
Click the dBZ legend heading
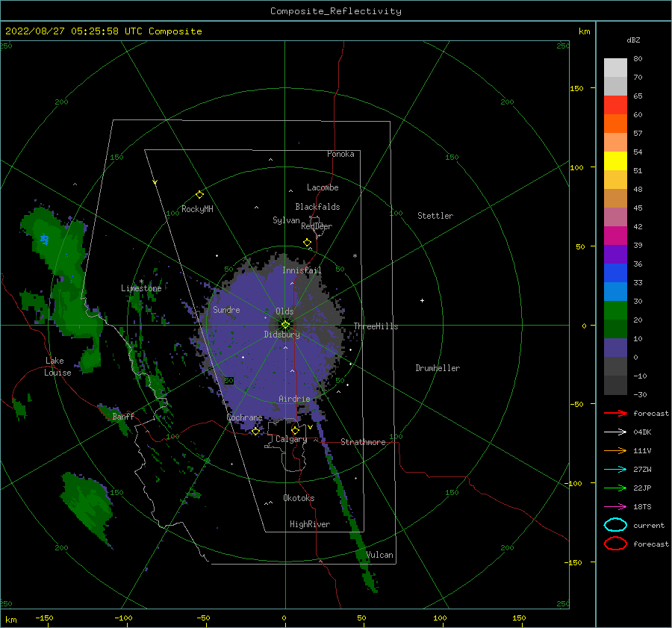(633, 40)
